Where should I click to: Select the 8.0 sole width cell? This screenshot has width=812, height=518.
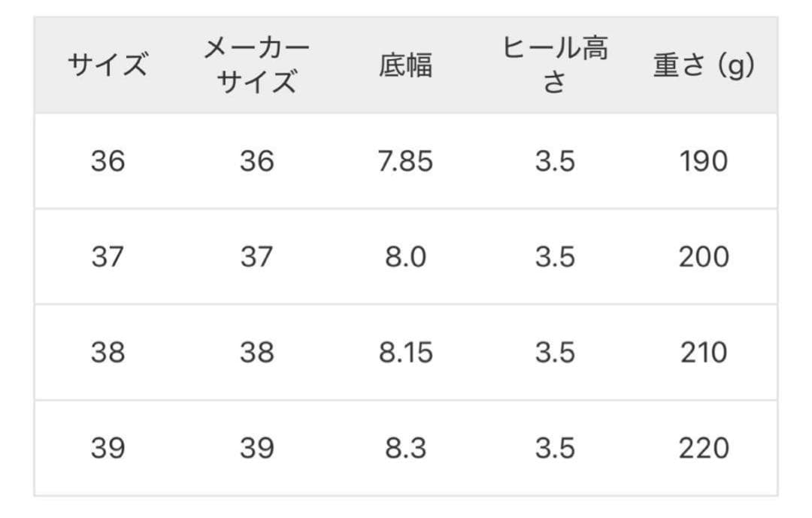[405, 257]
